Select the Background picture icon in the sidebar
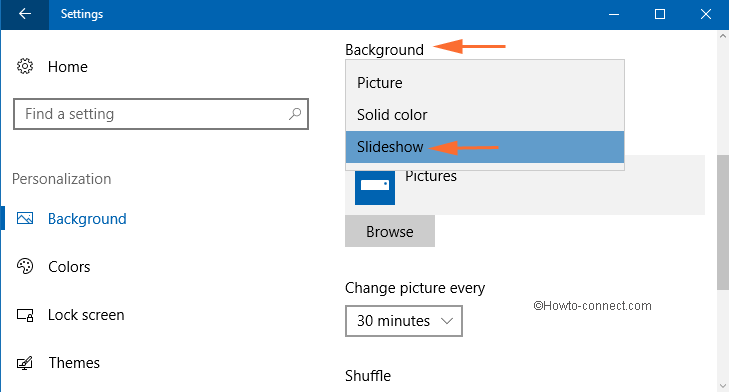729x392 pixels. [x=25, y=218]
